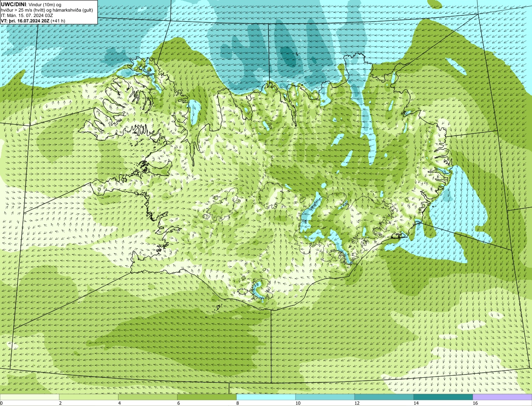The image size is (532, 406).
Task: Select the 4–6 green legend segment
Action: (148, 397)
